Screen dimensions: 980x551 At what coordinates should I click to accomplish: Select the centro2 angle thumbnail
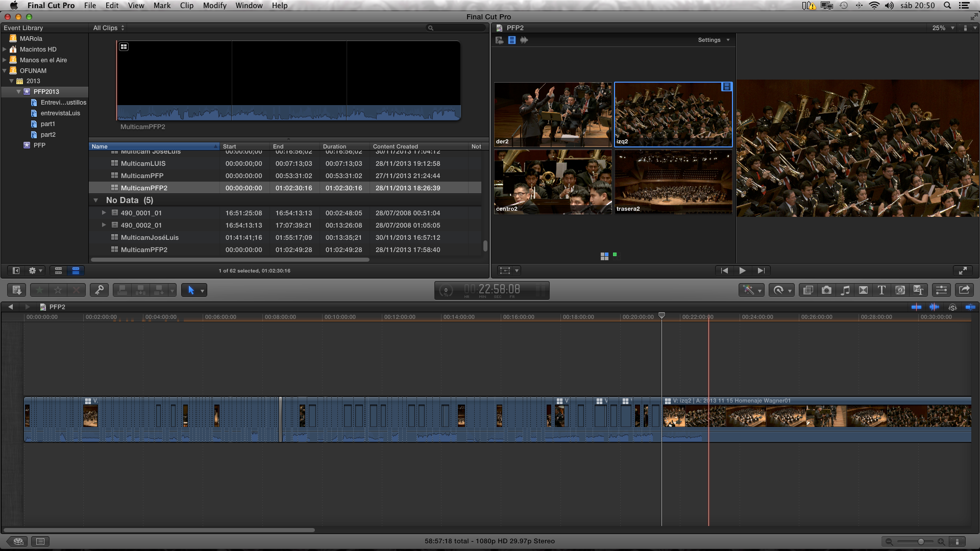click(553, 182)
